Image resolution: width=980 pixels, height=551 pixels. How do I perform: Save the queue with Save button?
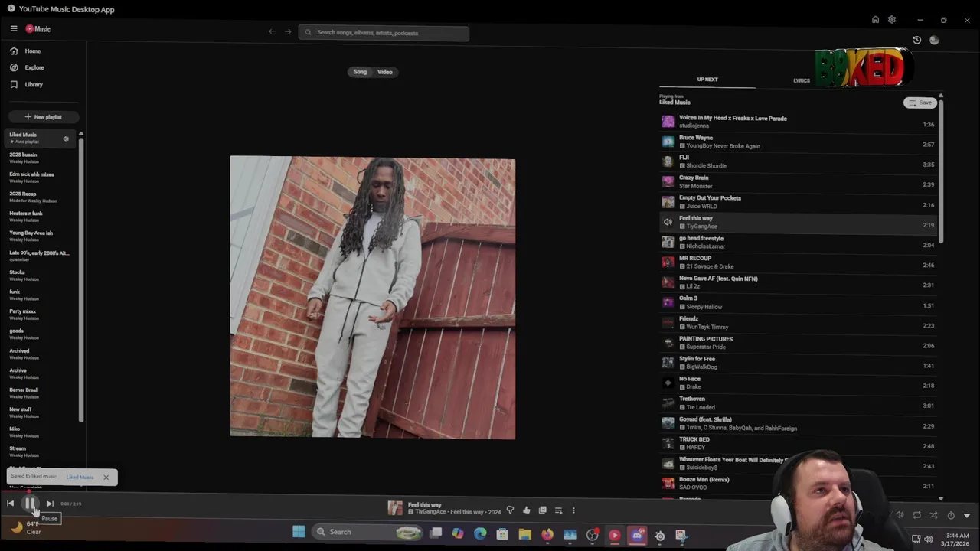click(920, 103)
